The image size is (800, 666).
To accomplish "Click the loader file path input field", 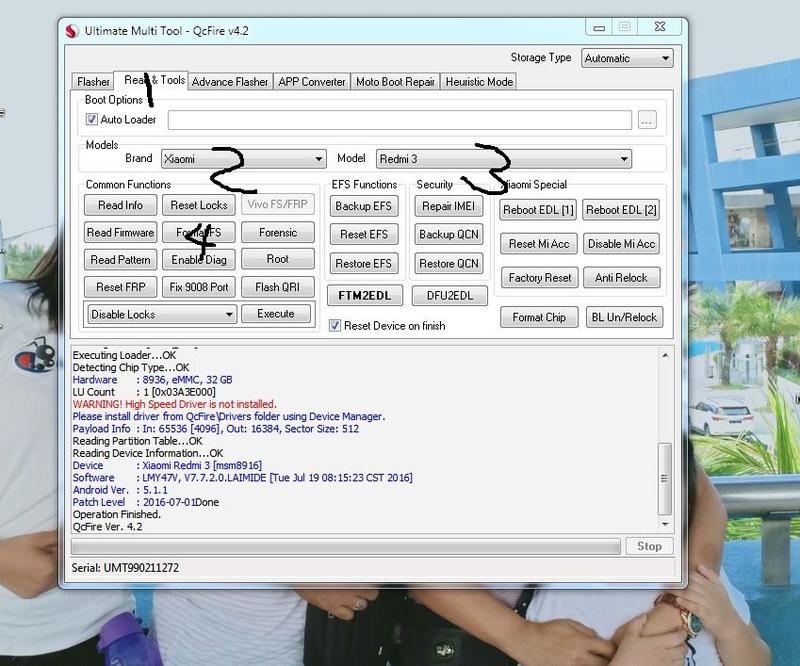I will [x=399, y=120].
